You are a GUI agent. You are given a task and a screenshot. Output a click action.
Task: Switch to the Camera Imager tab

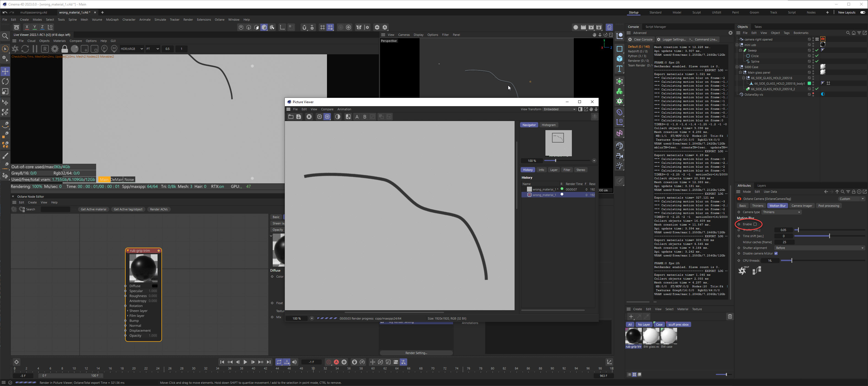coord(801,206)
